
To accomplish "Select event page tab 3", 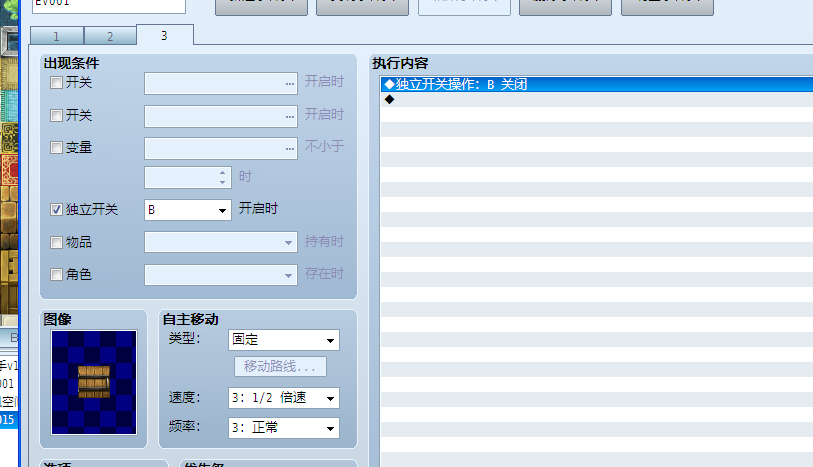I will pyautogui.click(x=164, y=35).
